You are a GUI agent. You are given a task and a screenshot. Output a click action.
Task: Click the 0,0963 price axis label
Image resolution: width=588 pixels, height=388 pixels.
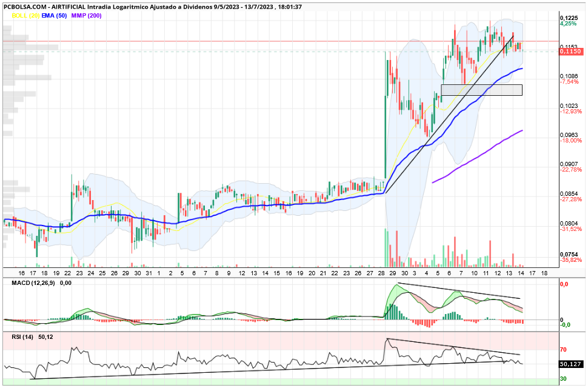click(569, 135)
